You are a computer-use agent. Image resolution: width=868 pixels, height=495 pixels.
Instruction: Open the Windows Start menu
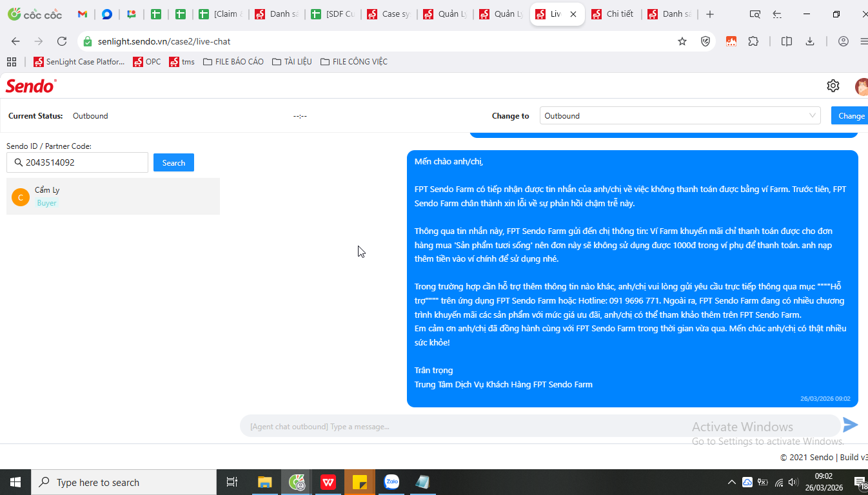15,482
